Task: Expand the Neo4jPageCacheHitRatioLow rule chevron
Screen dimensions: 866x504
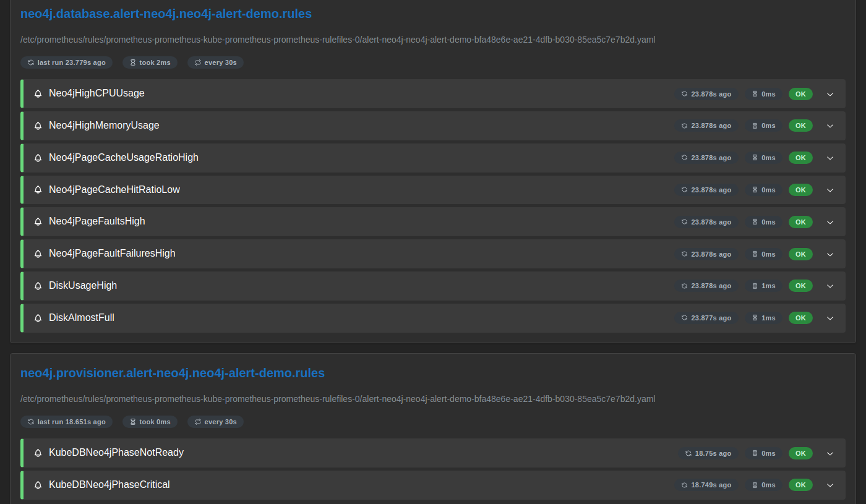Action: [830, 190]
